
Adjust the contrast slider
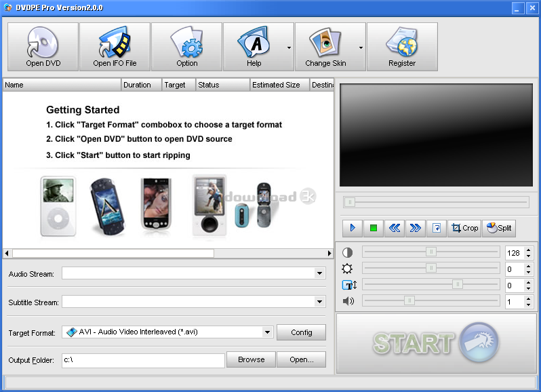coord(431,252)
